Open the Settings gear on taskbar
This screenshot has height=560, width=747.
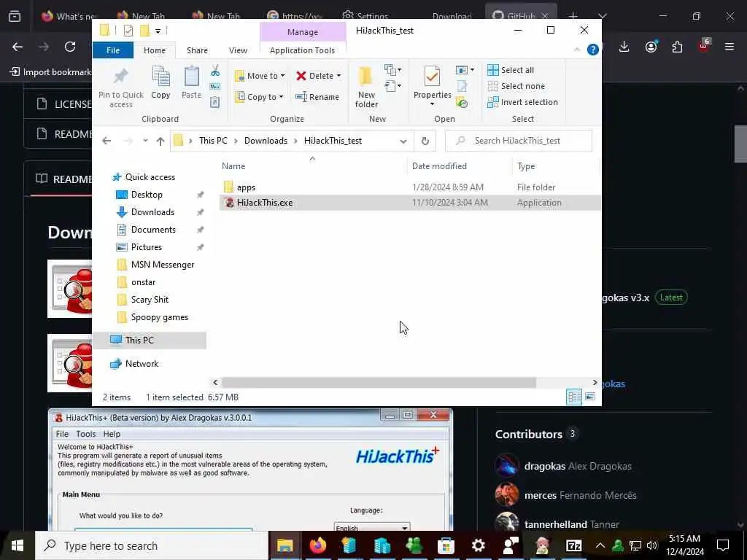click(x=478, y=545)
